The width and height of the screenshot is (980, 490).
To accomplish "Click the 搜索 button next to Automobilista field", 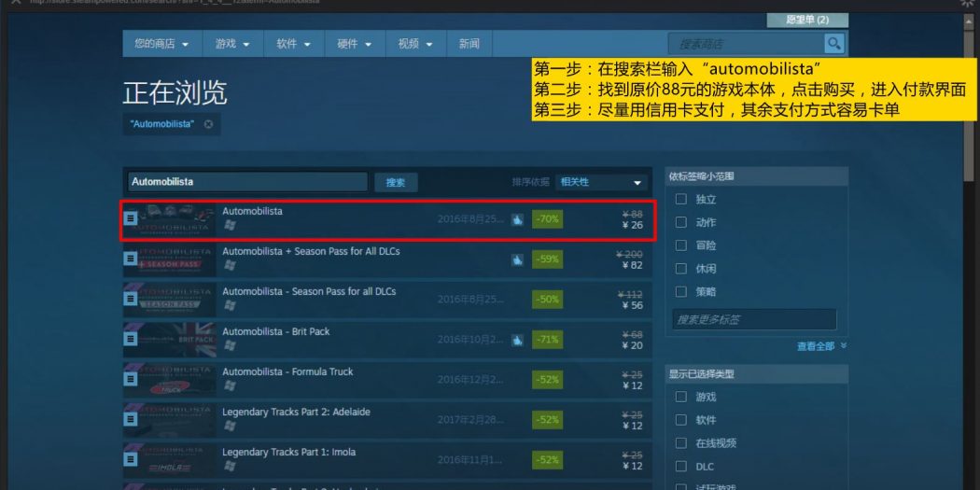I will pos(396,183).
